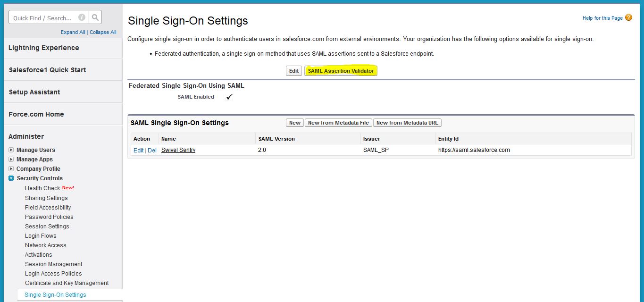Open Health Check under Security Controls
644x302 pixels.
42,188
